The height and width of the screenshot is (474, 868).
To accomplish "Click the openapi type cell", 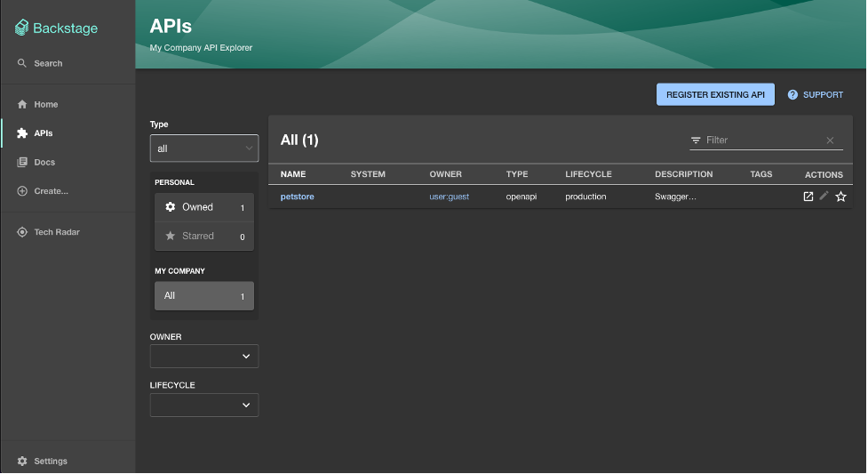I will pos(522,197).
